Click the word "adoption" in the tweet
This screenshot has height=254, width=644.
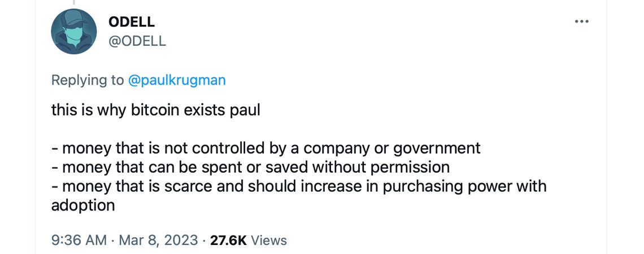click(x=83, y=205)
